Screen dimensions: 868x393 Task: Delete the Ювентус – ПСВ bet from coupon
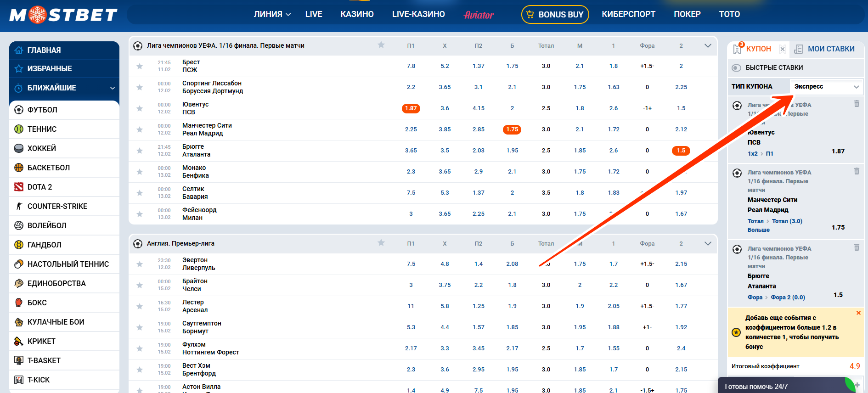pos(857,104)
